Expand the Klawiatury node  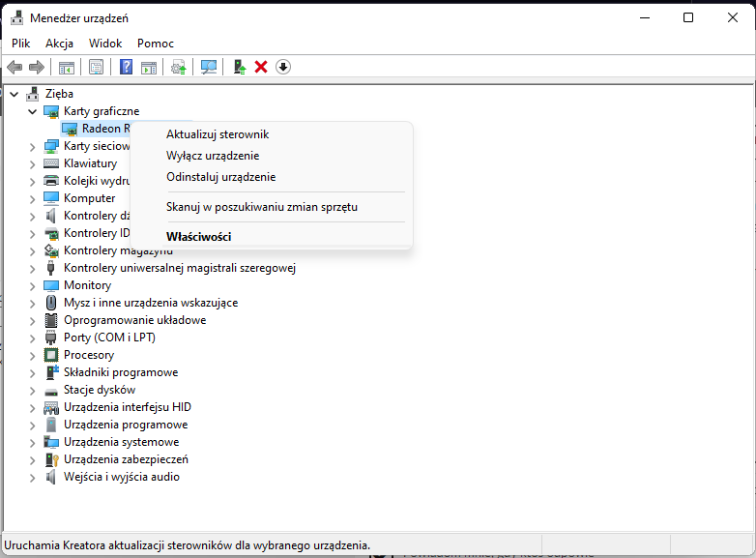pos(32,164)
